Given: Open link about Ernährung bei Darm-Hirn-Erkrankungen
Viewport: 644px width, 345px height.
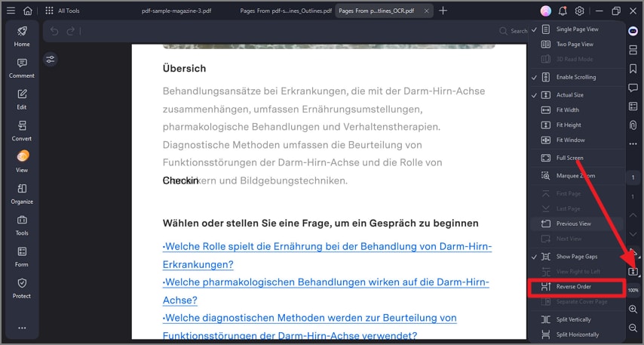Looking at the screenshot, I should 327,255.
